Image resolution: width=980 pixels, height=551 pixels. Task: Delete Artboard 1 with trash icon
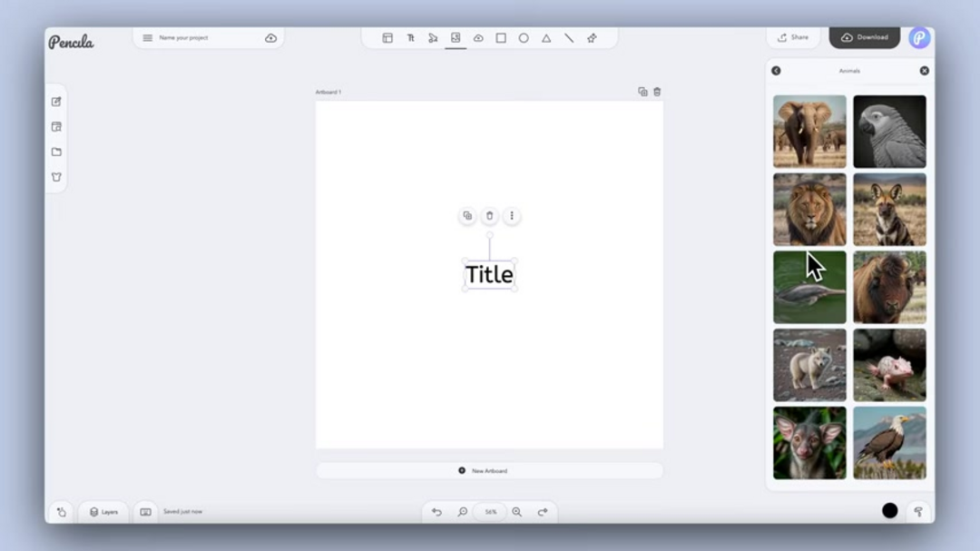(657, 92)
